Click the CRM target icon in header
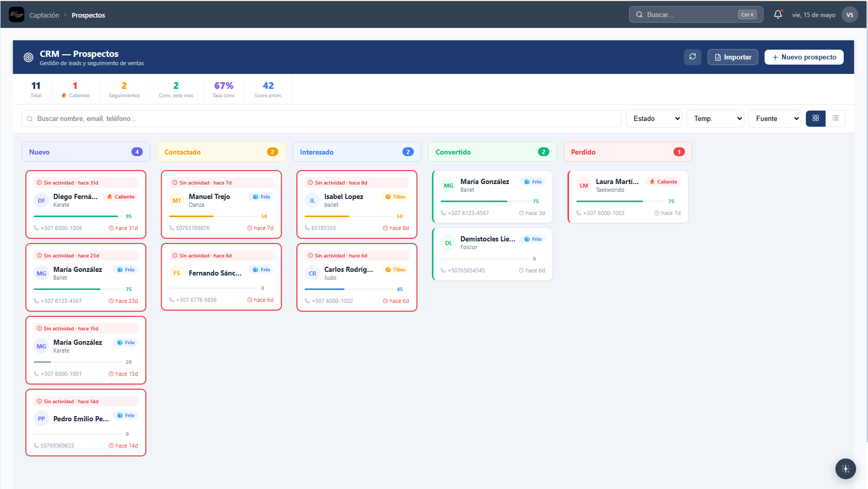The height and width of the screenshot is (489, 868). point(28,57)
